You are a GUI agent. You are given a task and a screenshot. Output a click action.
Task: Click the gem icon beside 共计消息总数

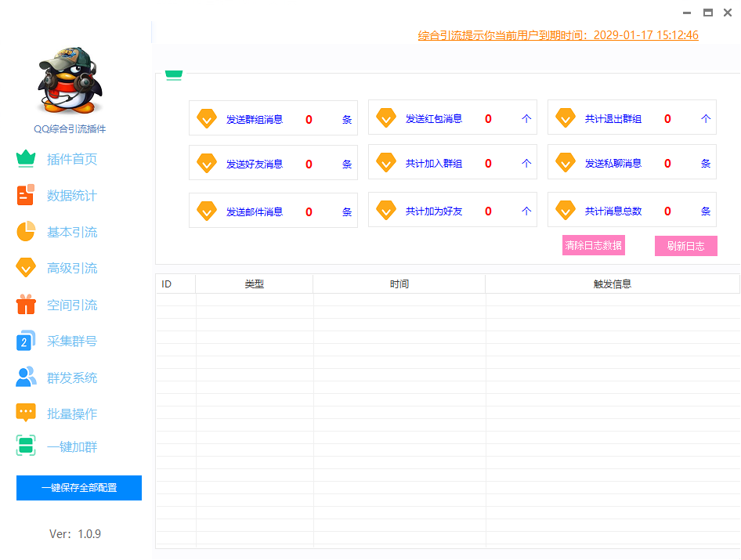pyautogui.click(x=566, y=211)
